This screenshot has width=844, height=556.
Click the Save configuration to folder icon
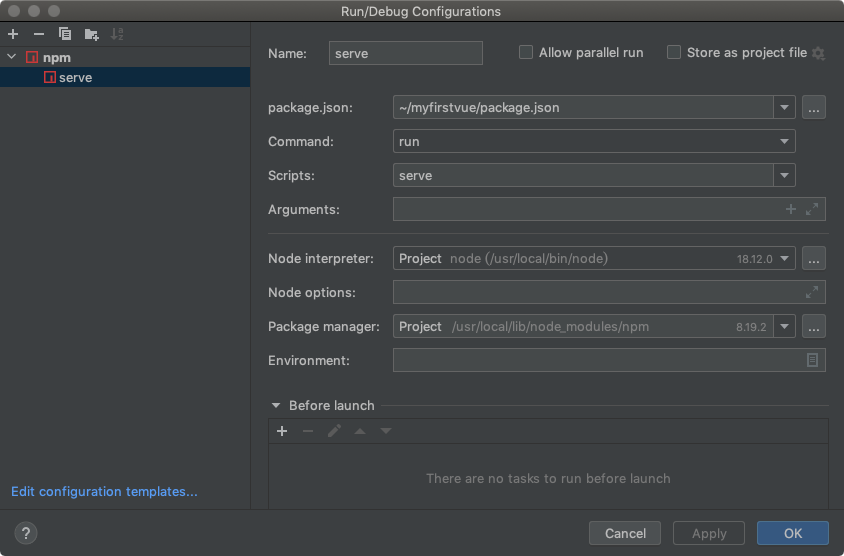point(92,34)
